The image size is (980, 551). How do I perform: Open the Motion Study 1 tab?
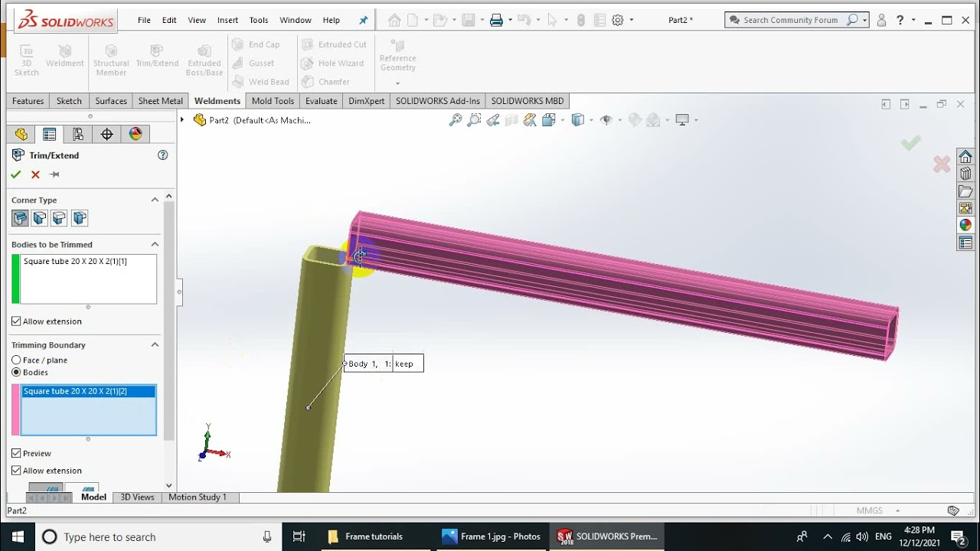click(x=198, y=497)
